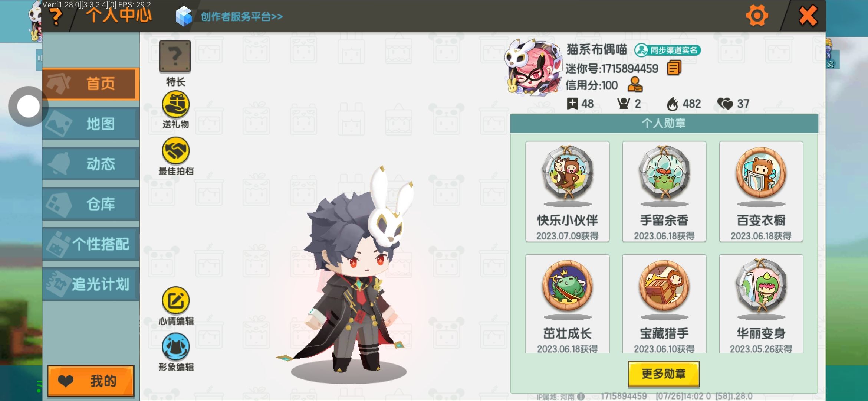
Task: Click the 更多勋章 more medals button
Action: (664, 374)
